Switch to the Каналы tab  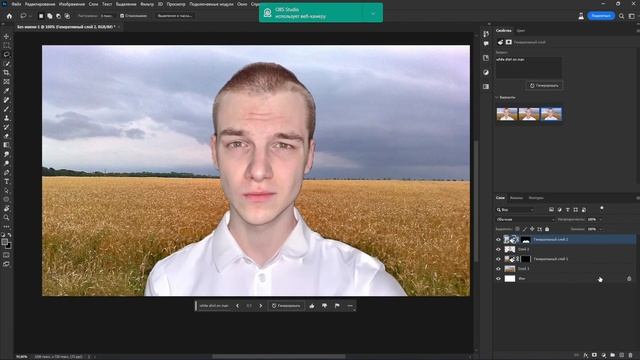click(x=516, y=198)
